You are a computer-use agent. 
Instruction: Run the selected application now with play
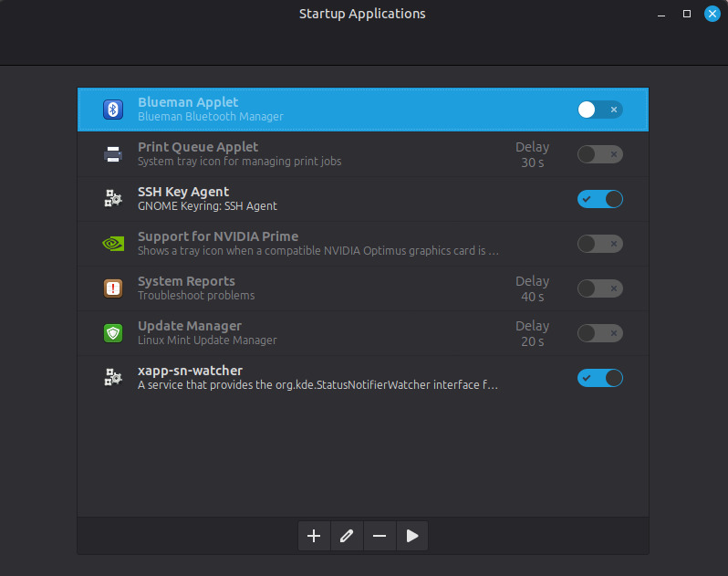[x=412, y=537]
